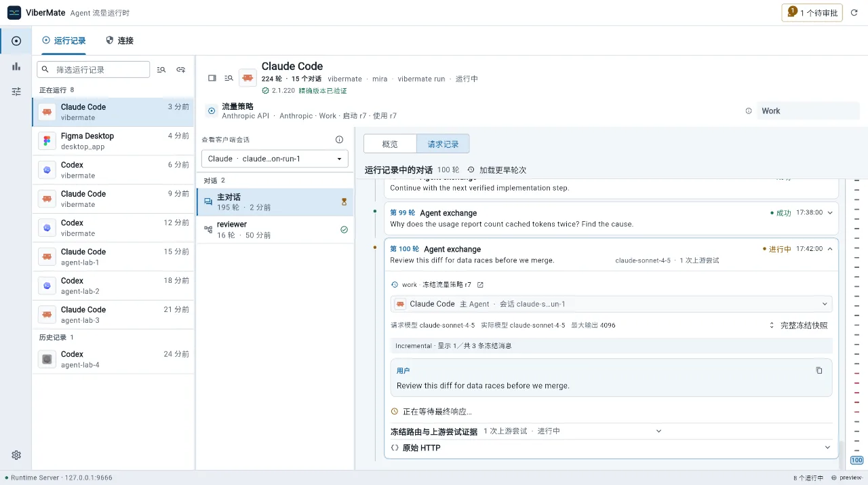Click the info icon beside client session label

(339, 140)
